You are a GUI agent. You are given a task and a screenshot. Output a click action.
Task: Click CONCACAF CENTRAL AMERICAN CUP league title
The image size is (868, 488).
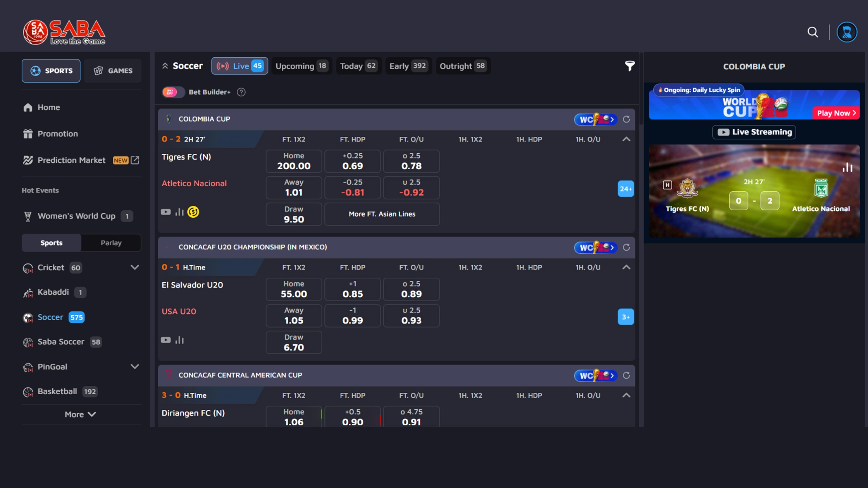[240, 375]
